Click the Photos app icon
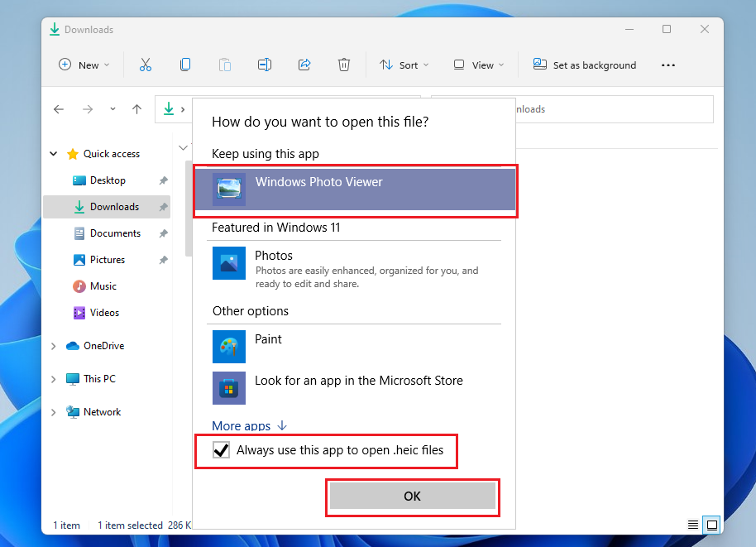The height and width of the screenshot is (547, 756). point(229,263)
